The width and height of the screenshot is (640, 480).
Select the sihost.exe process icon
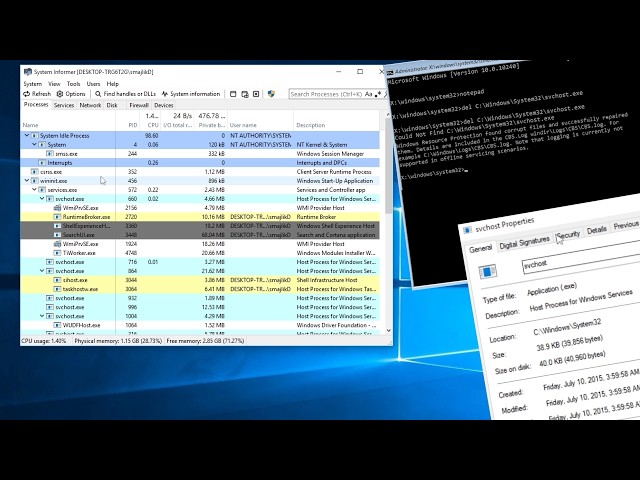pos(58,280)
